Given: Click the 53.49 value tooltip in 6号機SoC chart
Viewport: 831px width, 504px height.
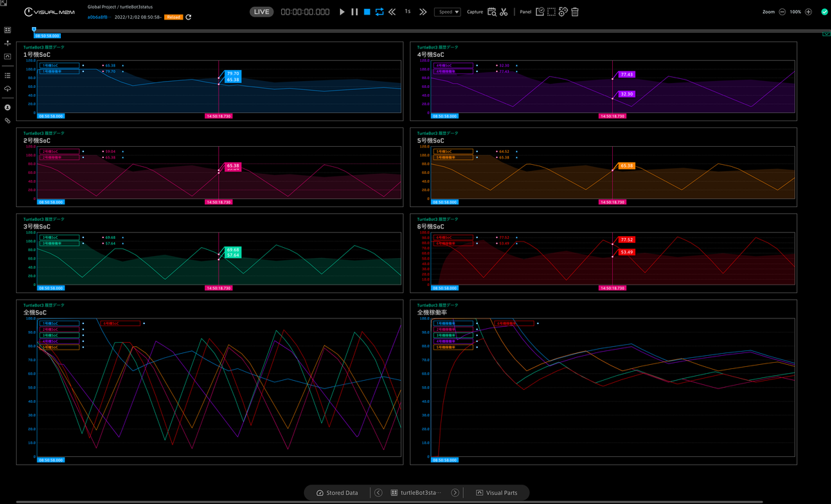Looking at the screenshot, I should pos(627,252).
